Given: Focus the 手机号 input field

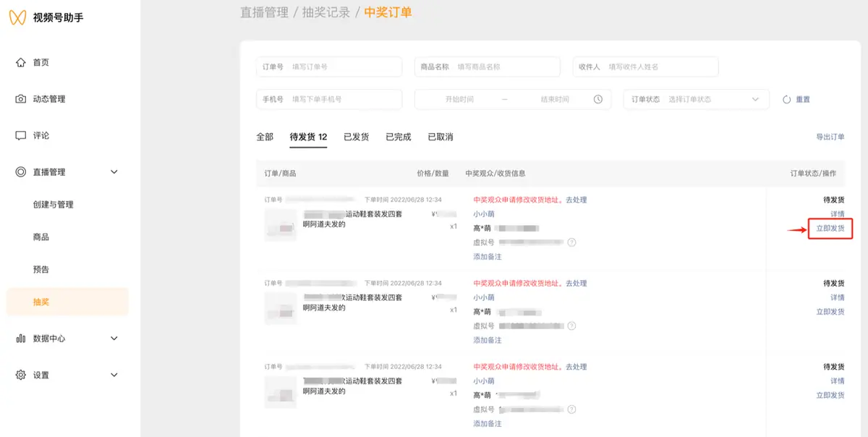Looking at the screenshot, I should [329, 99].
